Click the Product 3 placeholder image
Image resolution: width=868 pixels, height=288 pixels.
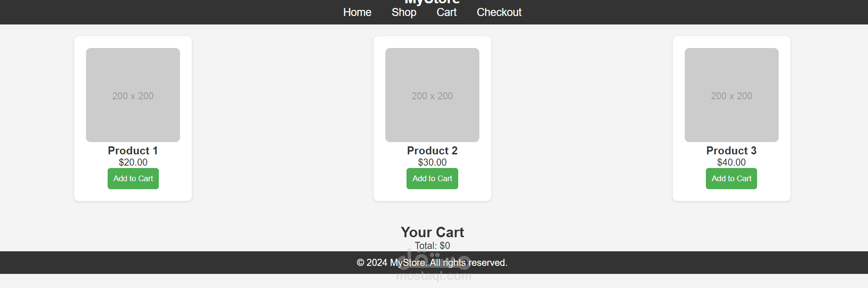tap(731, 95)
